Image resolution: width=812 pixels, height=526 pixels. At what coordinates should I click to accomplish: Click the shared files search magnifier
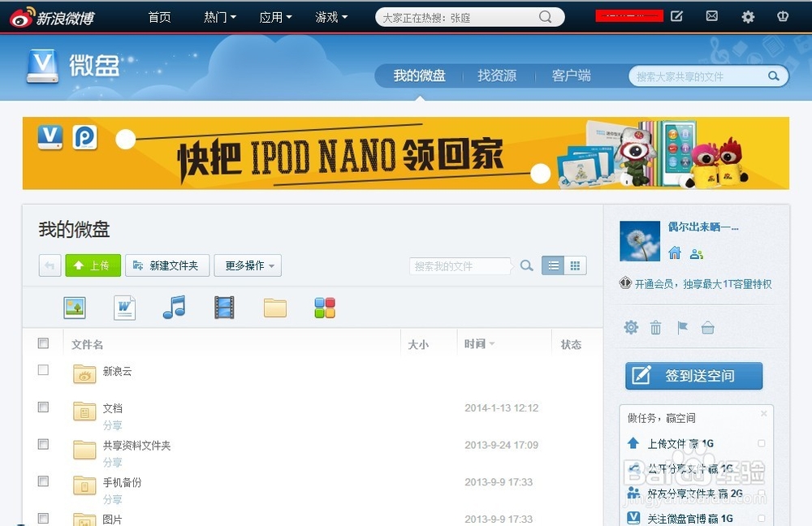(774, 76)
